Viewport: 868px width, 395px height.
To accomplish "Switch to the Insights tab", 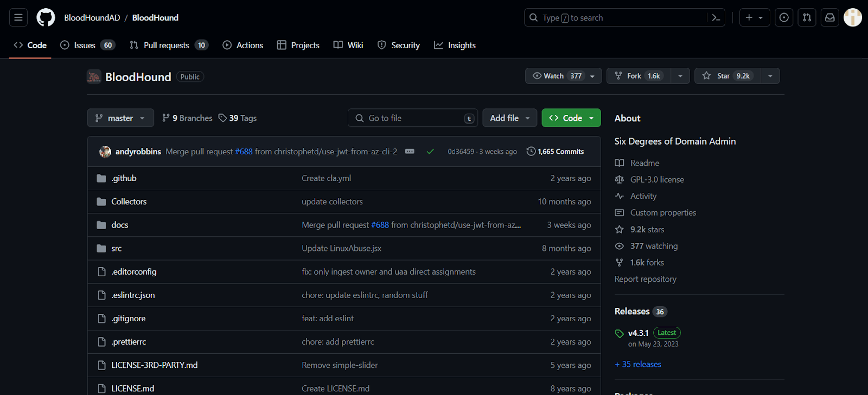I will pos(455,45).
